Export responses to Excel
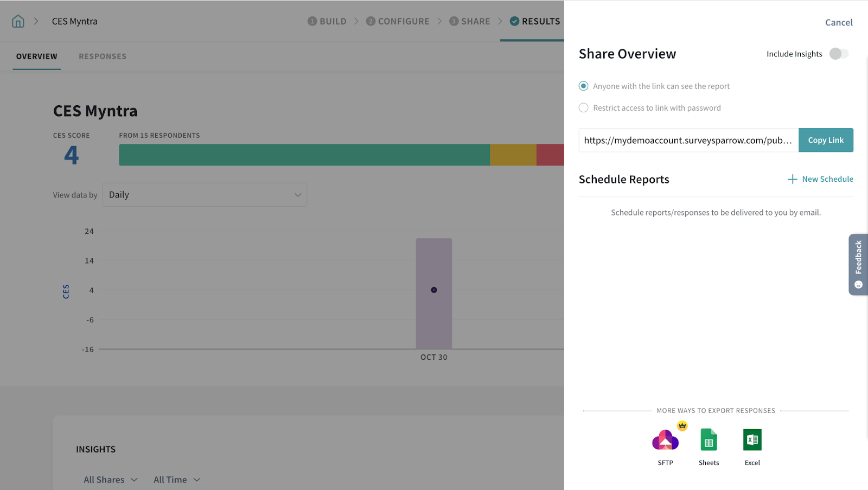868x490 pixels. [752, 440]
